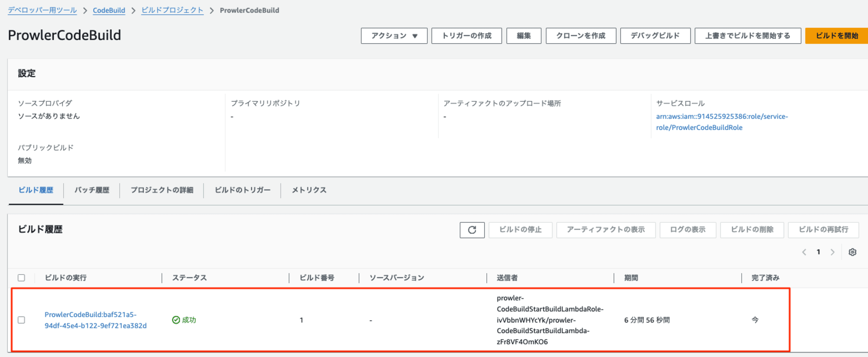Open デベロッパー用ツール breadcrumb link
868x357 pixels.
pyautogui.click(x=43, y=10)
